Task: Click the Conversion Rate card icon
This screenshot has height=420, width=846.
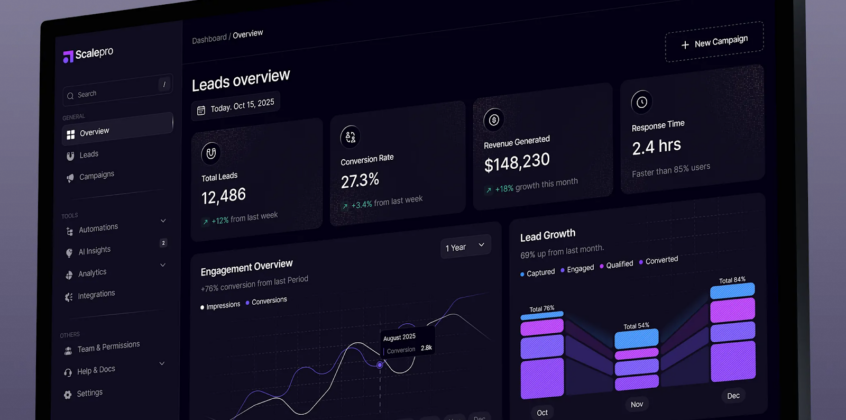Action: [351, 137]
